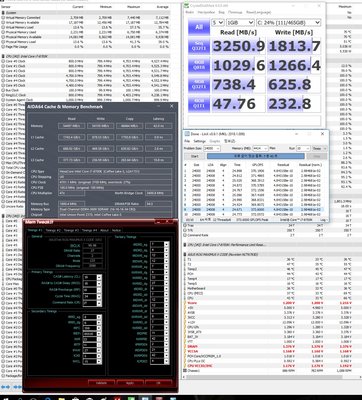Click the Start button in LinX
The width and height of the screenshot is (362, 400).
195,156
